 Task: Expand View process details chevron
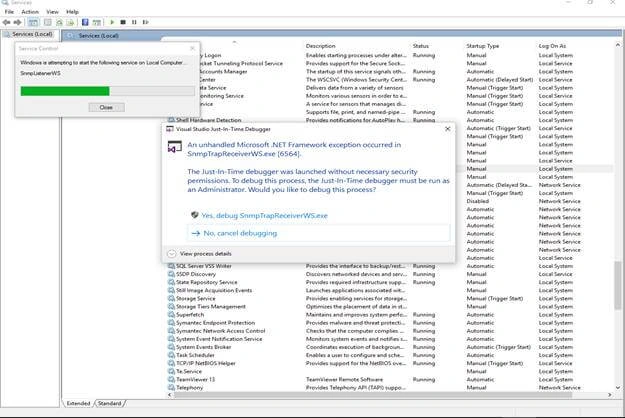[x=171, y=254]
